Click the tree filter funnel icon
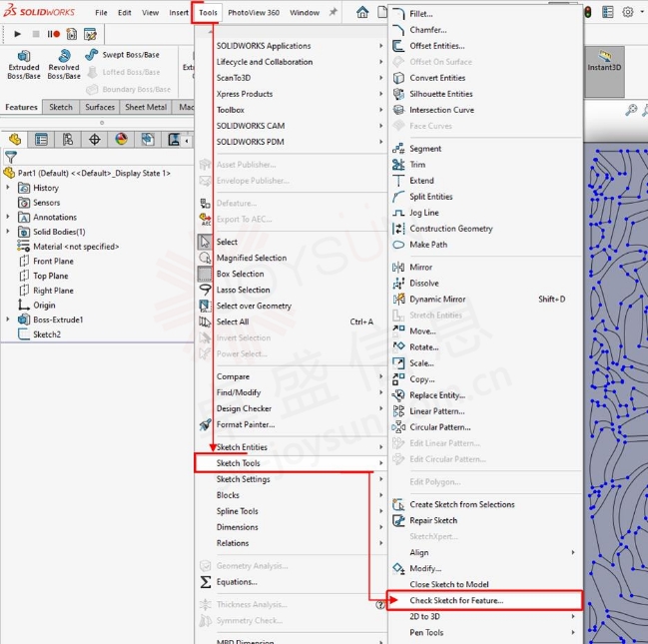Image resolution: width=648 pixels, height=644 pixels. [11, 158]
